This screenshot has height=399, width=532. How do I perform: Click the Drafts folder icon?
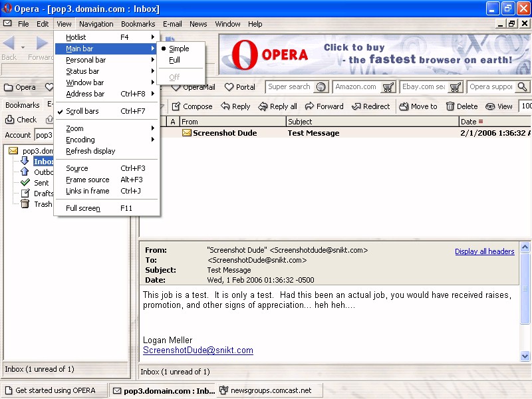tap(25, 193)
